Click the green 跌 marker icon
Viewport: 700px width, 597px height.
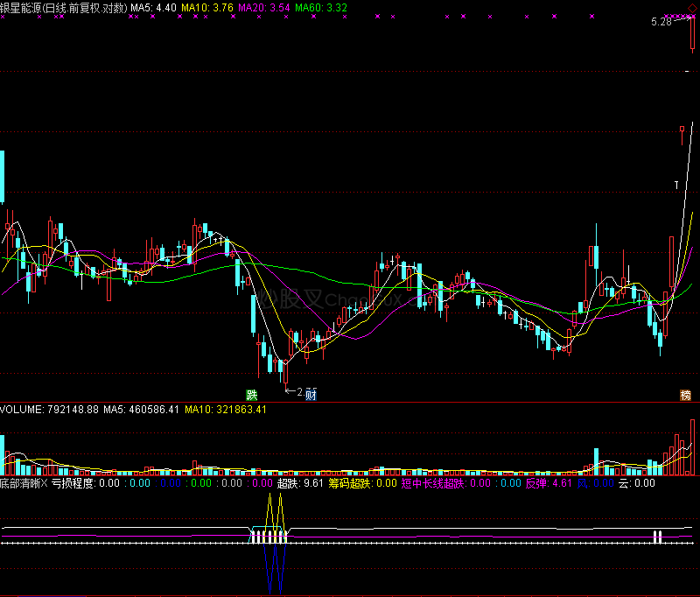point(252,395)
